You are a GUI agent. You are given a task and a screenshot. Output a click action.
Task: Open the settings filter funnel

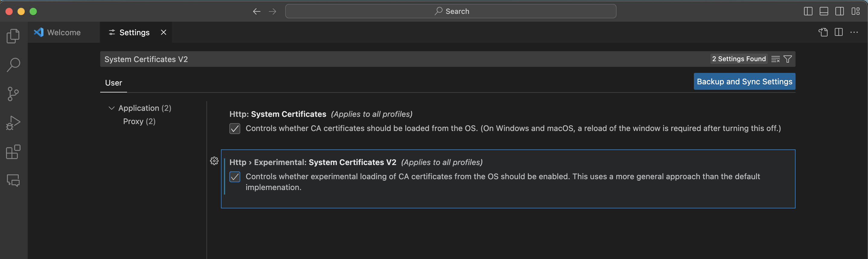pyautogui.click(x=787, y=59)
